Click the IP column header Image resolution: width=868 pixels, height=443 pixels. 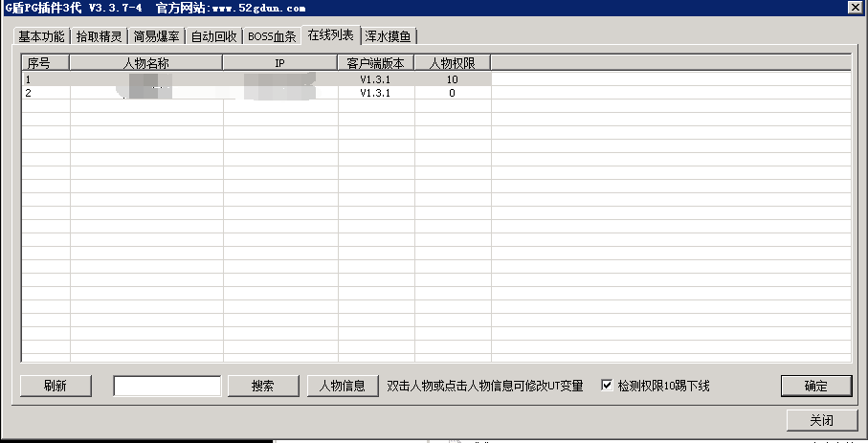[x=280, y=63]
